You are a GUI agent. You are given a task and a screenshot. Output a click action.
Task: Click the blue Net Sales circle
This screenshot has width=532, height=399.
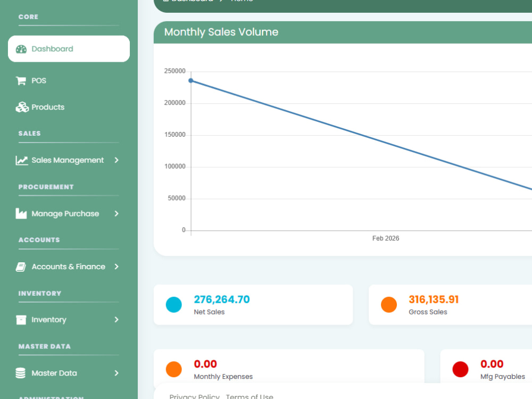click(174, 305)
